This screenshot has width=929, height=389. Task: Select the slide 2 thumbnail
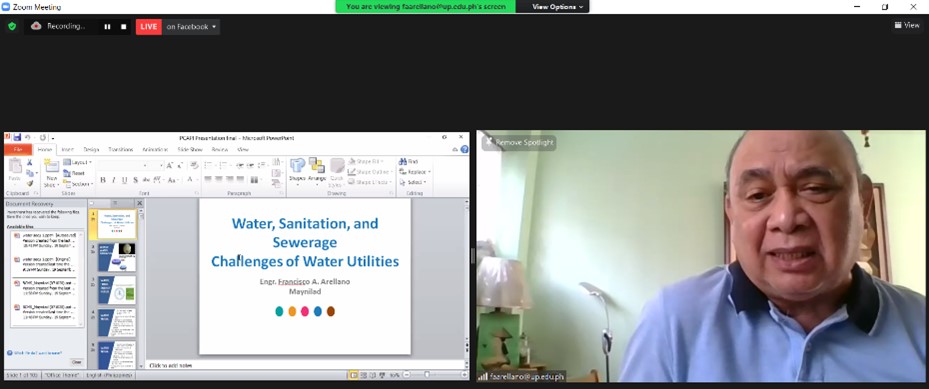(x=117, y=257)
